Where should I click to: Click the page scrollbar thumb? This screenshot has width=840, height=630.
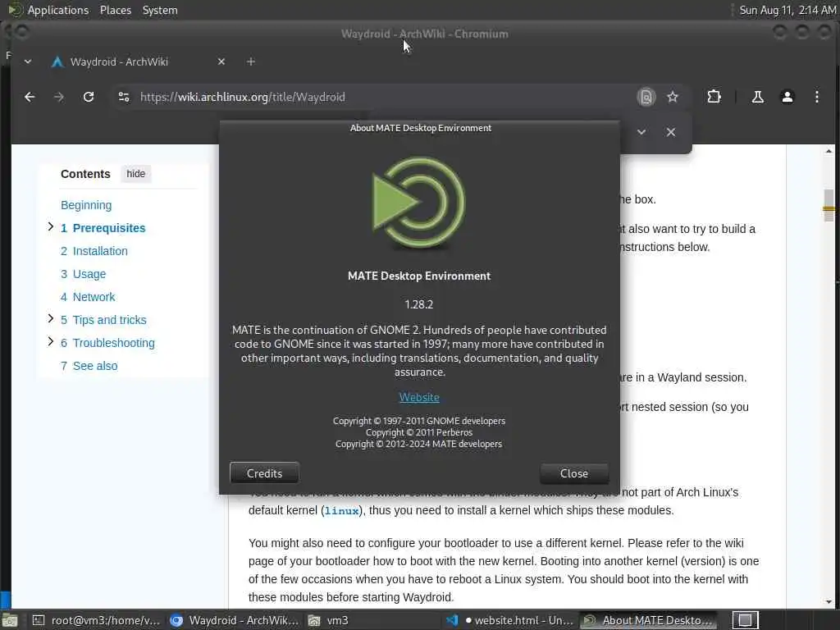tap(829, 205)
